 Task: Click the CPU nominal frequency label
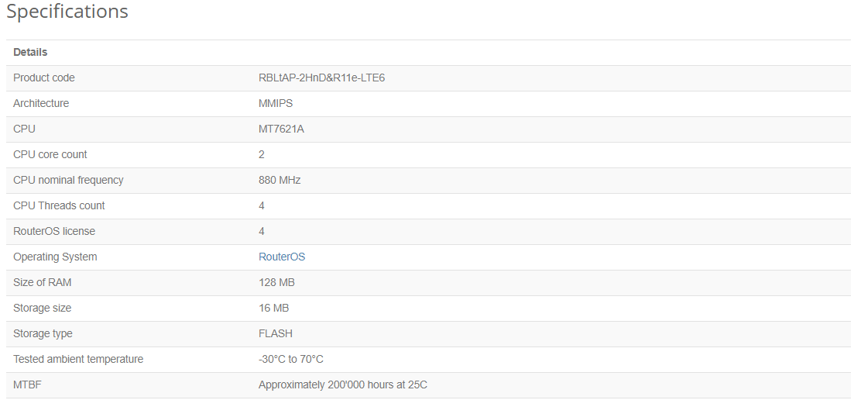[x=68, y=180]
